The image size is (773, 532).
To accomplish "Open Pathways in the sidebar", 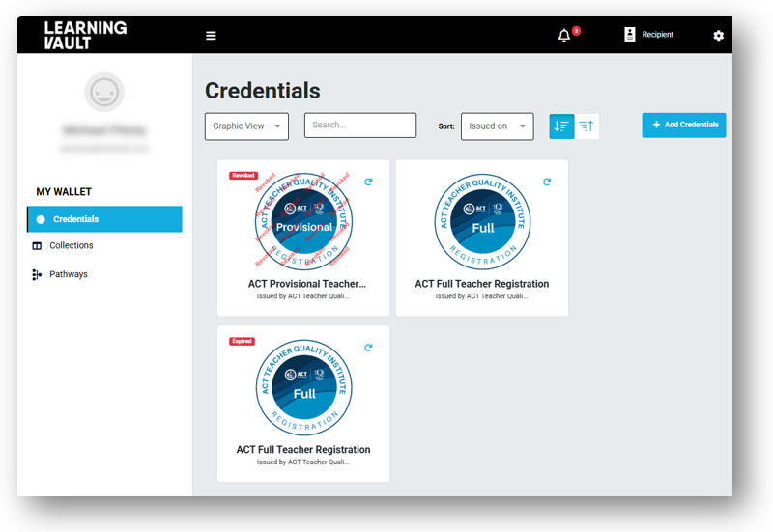I will point(69,274).
